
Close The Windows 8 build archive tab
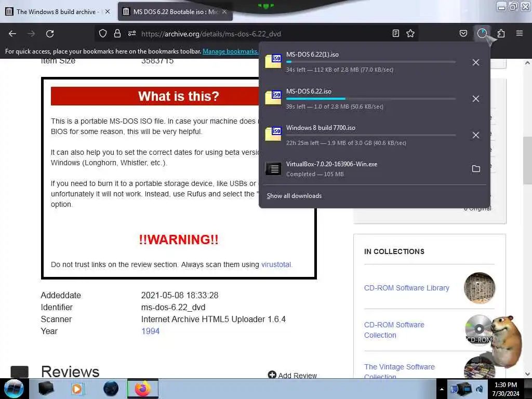point(108,11)
